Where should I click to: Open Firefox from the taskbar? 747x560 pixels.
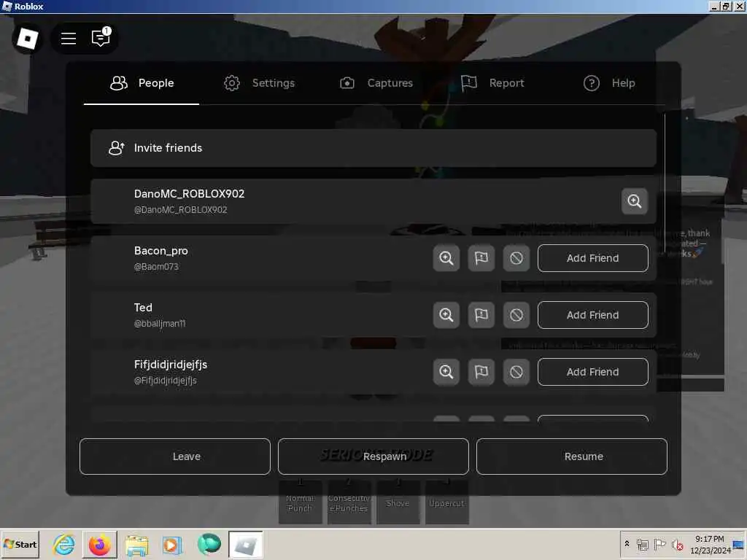99,545
